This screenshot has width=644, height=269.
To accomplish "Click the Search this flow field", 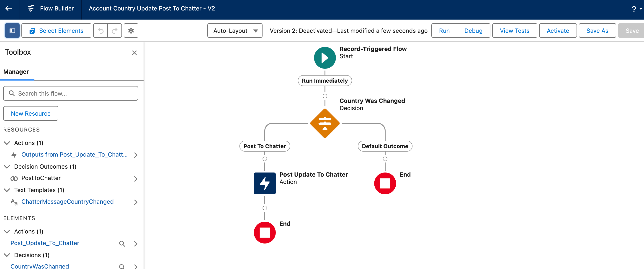I will tap(70, 93).
